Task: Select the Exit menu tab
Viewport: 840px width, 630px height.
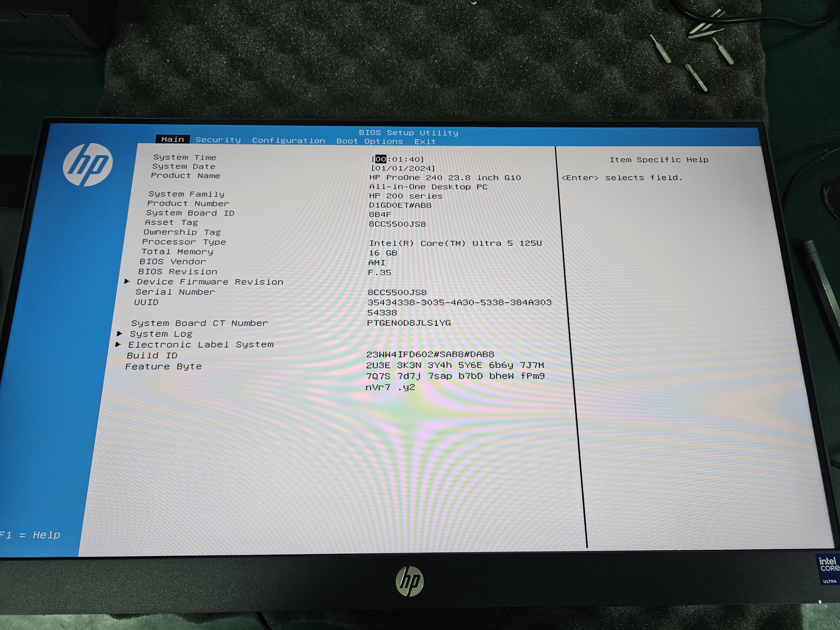Action: [425, 142]
